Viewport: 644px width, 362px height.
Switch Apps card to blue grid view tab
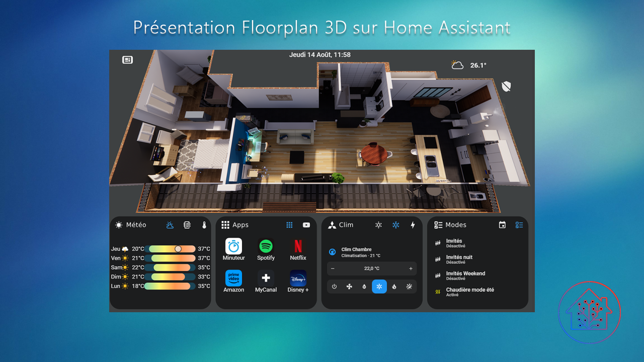(x=289, y=225)
